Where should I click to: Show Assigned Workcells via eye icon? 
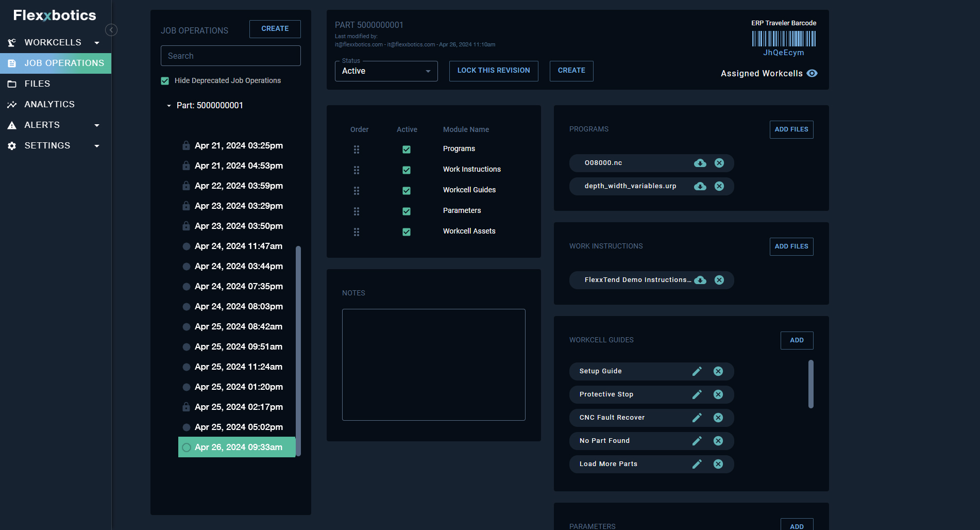coord(812,73)
